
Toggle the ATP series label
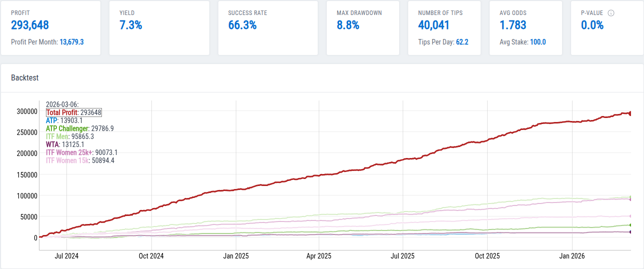51,120
